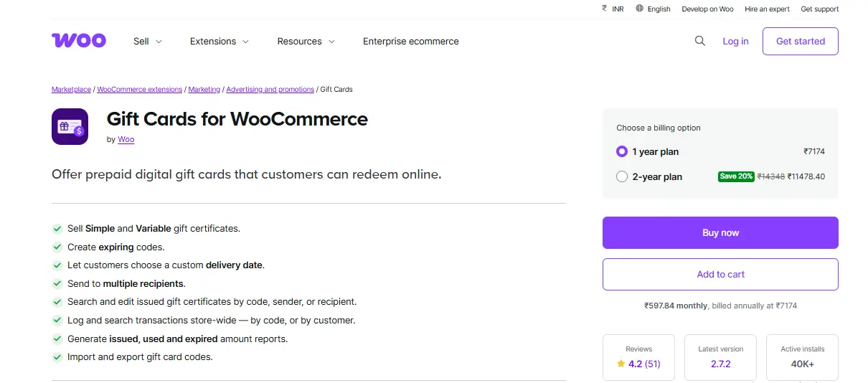Expand the Sell menu chevron
This screenshot has width=868, height=383.
[159, 42]
